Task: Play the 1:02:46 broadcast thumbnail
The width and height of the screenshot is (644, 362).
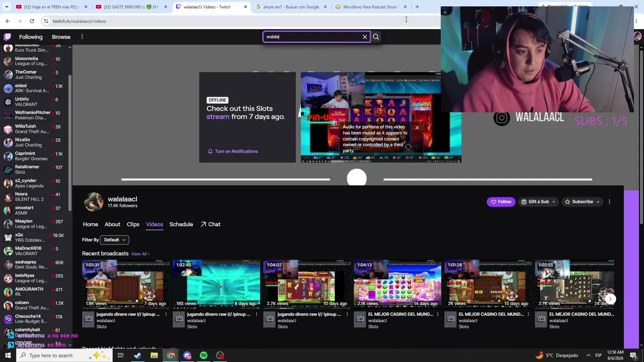Action: [216, 284]
